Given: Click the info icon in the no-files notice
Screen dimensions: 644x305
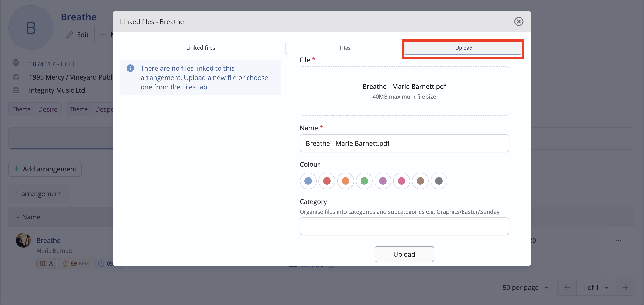Looking at the screenshot, I should [x=130, y=68].
